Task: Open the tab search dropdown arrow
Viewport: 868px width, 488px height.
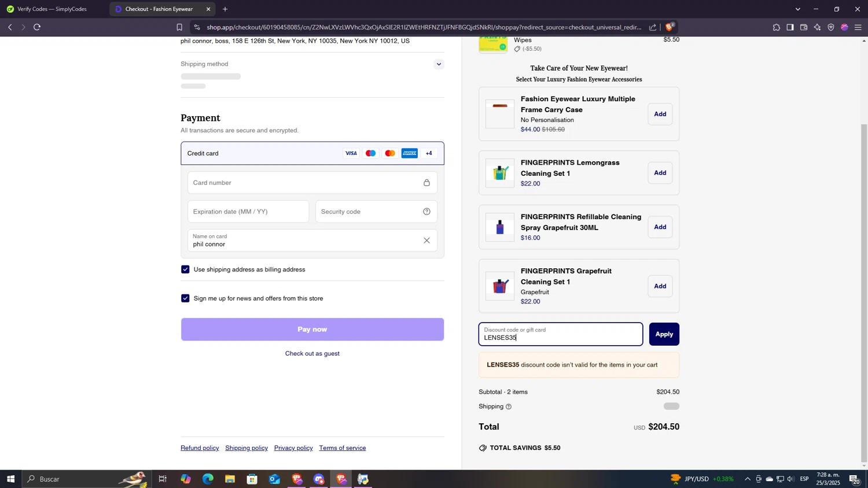Action: (x=798, y=9)
